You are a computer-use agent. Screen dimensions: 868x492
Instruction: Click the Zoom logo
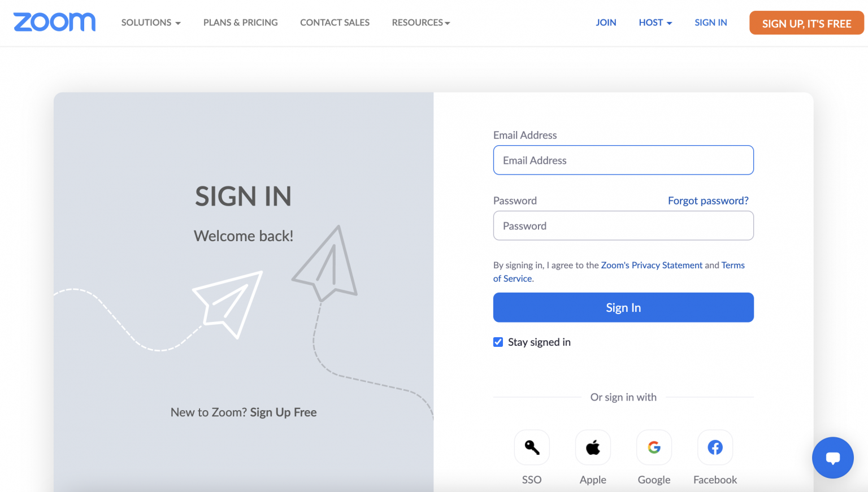(54, 22)
